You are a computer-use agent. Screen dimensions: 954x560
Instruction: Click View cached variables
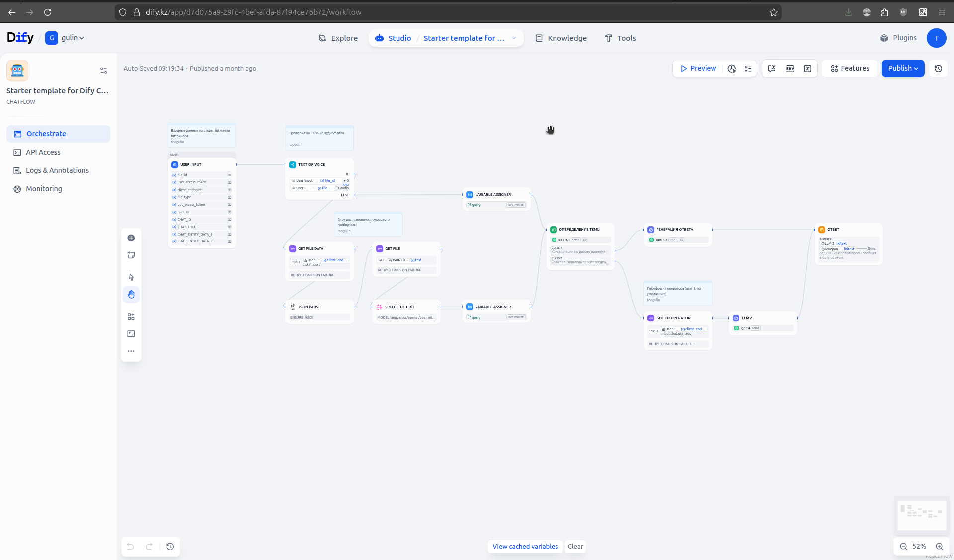[525, 547]
